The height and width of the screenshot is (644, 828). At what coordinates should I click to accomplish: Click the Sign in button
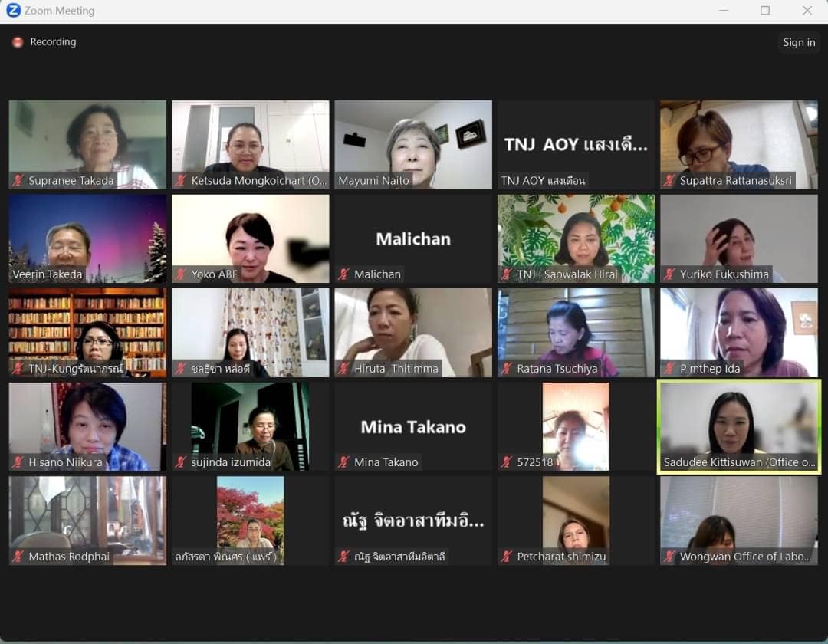click(799, 42)
